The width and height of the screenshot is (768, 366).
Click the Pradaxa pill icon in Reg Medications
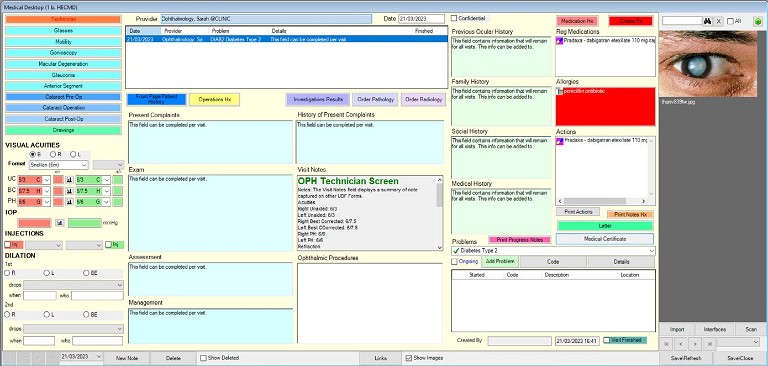pyautogui.click(x=560, y=41)
